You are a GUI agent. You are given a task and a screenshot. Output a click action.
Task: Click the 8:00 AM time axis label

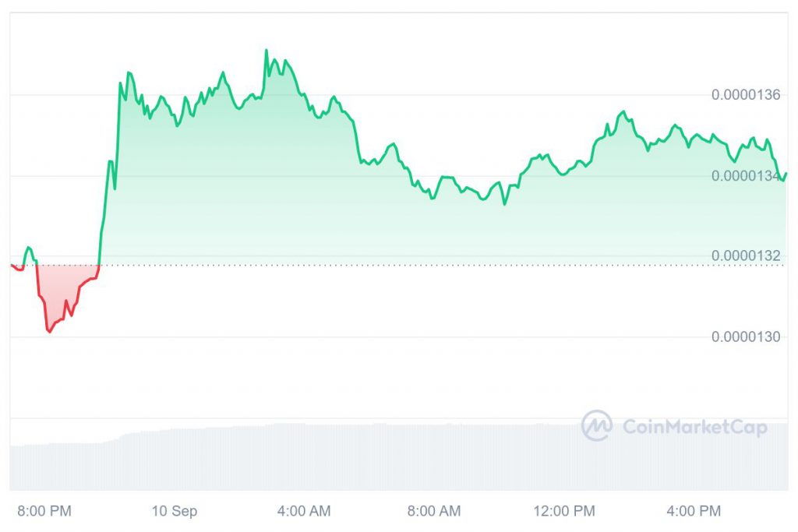(x=434, y=511)
